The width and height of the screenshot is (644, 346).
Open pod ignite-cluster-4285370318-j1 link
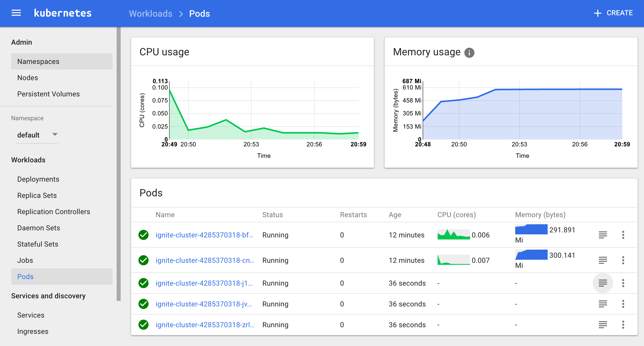point(204,283)
